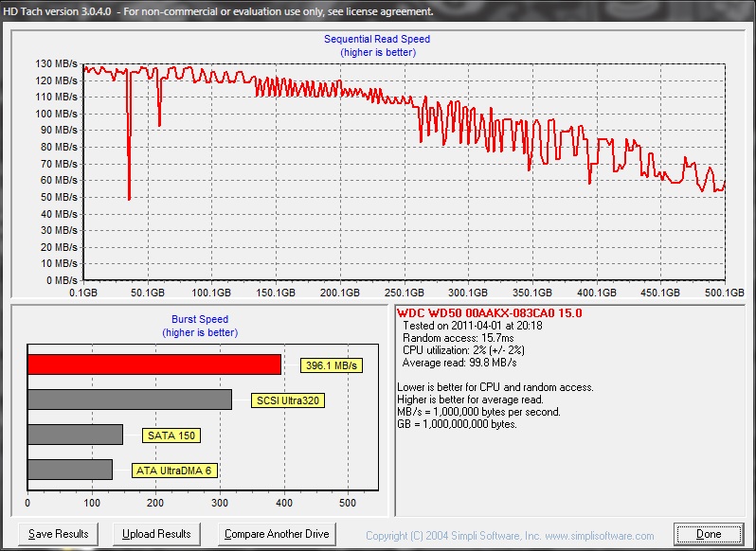The image size is (756, 551).
Task: Open Compare Another Drive
Action: (277, 534)
